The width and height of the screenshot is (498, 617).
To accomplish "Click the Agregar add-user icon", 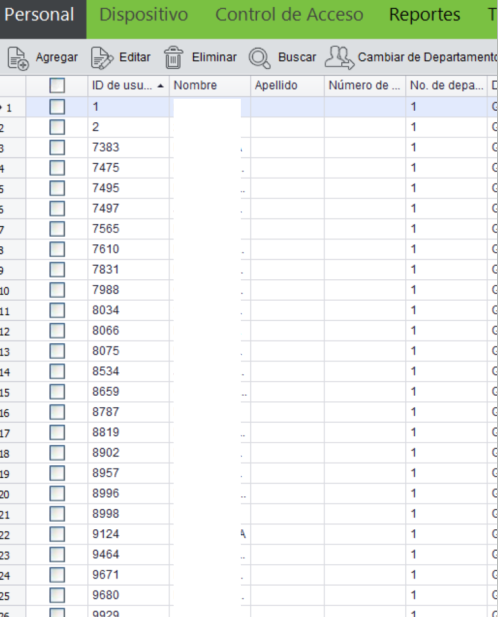I will click(x=18, y=58).
